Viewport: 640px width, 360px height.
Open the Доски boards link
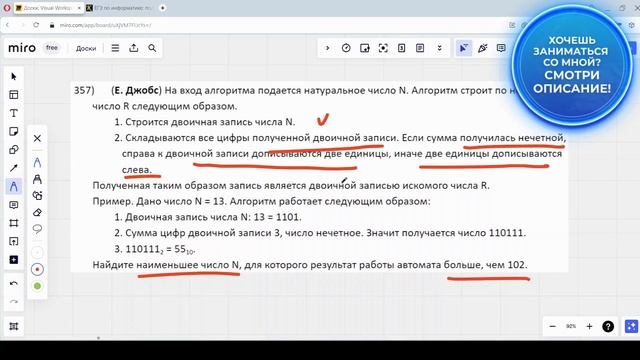tap(86, 48)
